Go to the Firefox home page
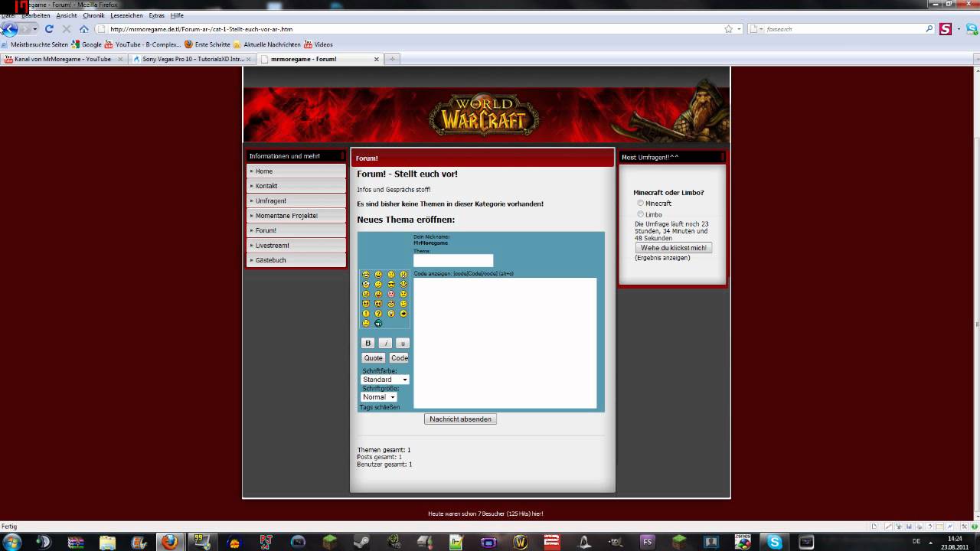This screenshot has width=980, height=551. pos(84,29)
